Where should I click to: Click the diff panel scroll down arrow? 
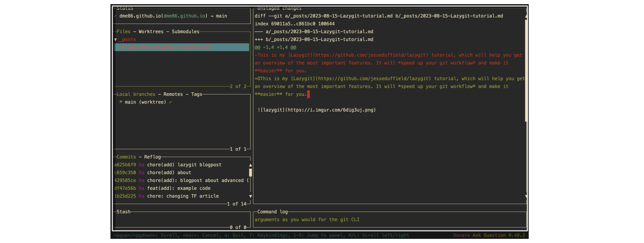click(526, 197)
